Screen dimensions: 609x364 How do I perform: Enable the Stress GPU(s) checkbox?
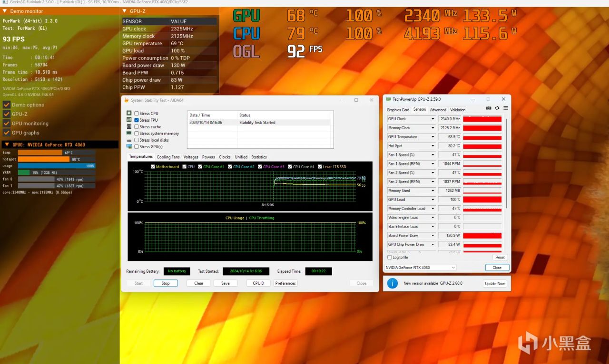[x=137, y=147]
